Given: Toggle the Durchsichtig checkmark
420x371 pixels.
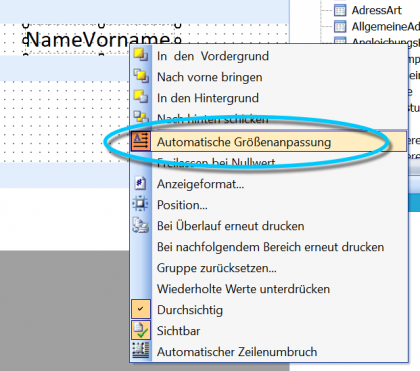Looking at the screenshot, I should (141, 309).
